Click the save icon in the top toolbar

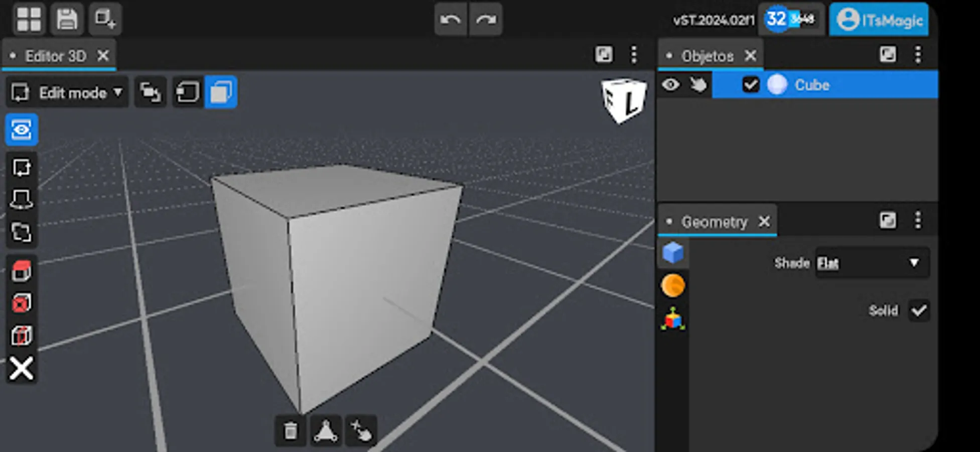click(66, 19)
